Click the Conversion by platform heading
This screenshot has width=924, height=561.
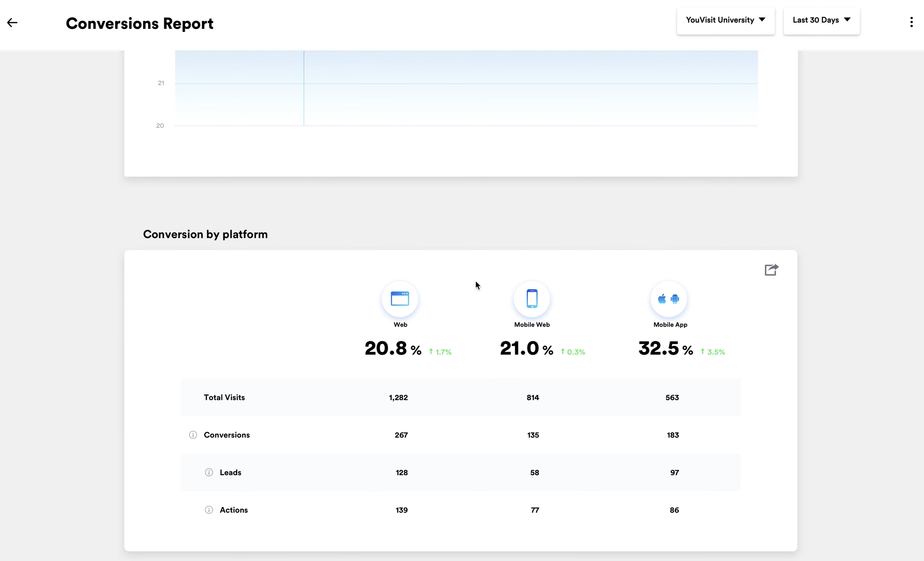(x=205, y=234)
